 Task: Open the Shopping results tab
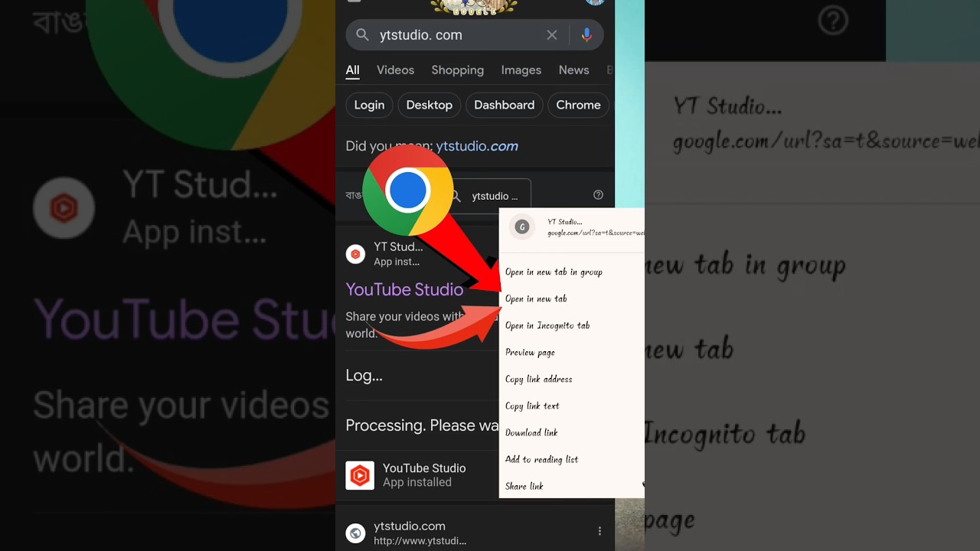pyautogui.click(x=457, y=70)
